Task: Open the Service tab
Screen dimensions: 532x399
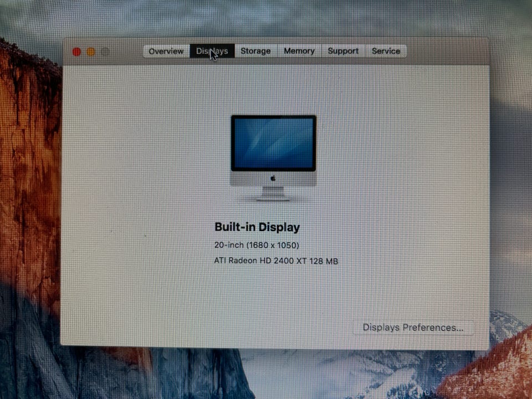Action: pos(386,51)
